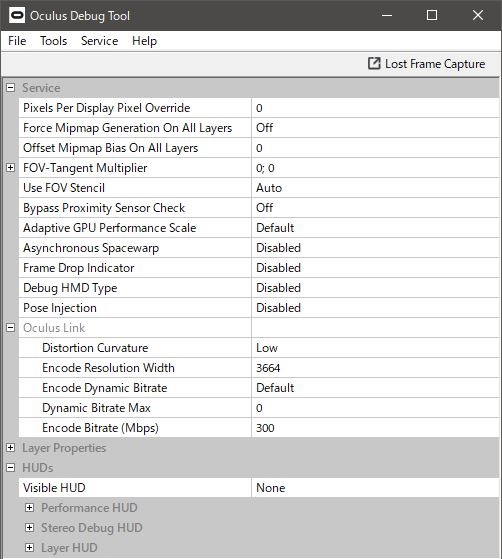The width and height of the screenshot is (502, 559).
Task: Collapse the Service section
Action: pos(11,88)
